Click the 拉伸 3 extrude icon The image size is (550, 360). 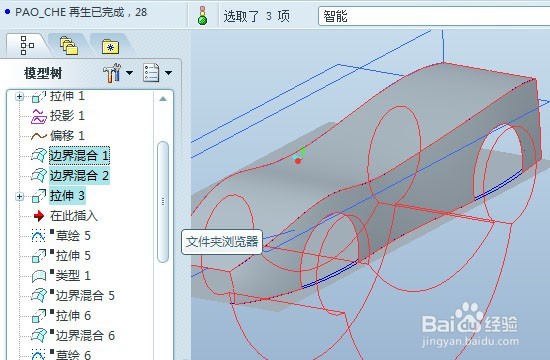point(39,196)
